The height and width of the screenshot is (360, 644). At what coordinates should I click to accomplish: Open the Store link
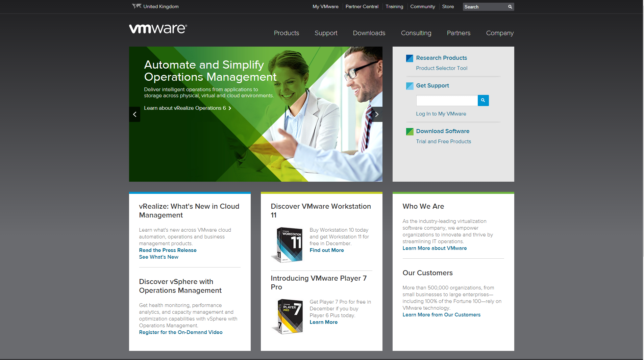(448, 6)
